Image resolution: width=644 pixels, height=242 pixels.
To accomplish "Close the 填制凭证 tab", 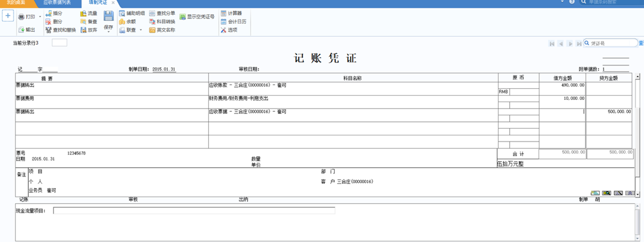I will pyautogui.click(x=113, y=2).
